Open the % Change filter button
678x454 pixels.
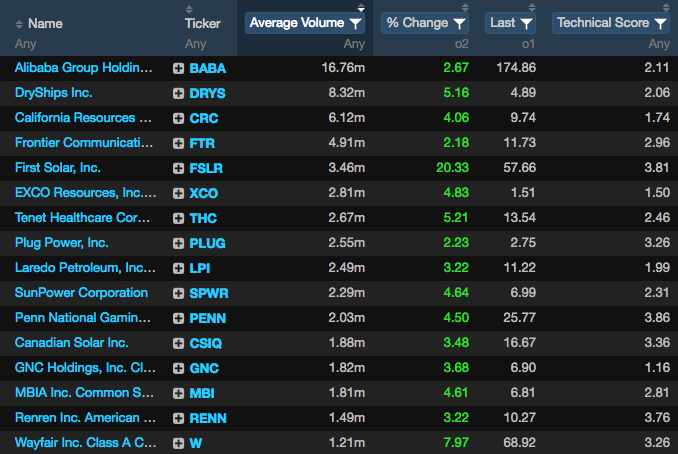tap(425, 23)
